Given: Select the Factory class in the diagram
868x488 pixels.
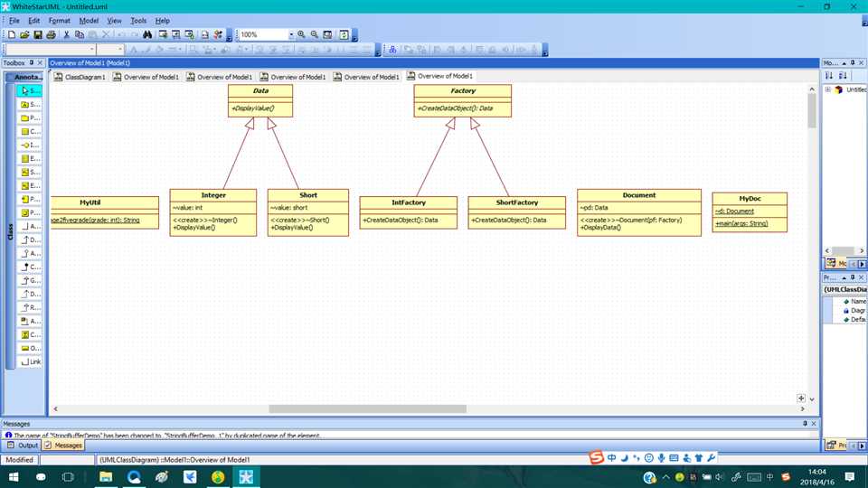Looking at the screenshot, I should point(463,100).
